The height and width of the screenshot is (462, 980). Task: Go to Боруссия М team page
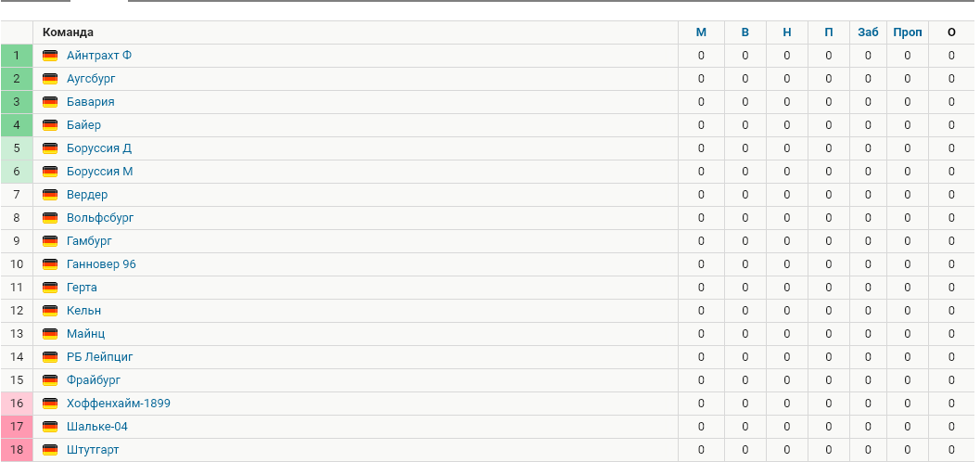(x=100, y=172)
